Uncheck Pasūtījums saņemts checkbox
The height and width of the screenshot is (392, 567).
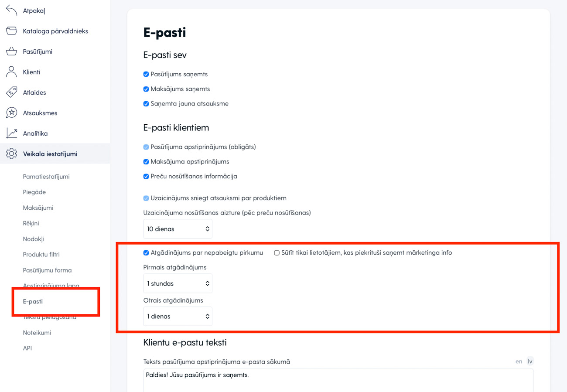pos(146,75)
